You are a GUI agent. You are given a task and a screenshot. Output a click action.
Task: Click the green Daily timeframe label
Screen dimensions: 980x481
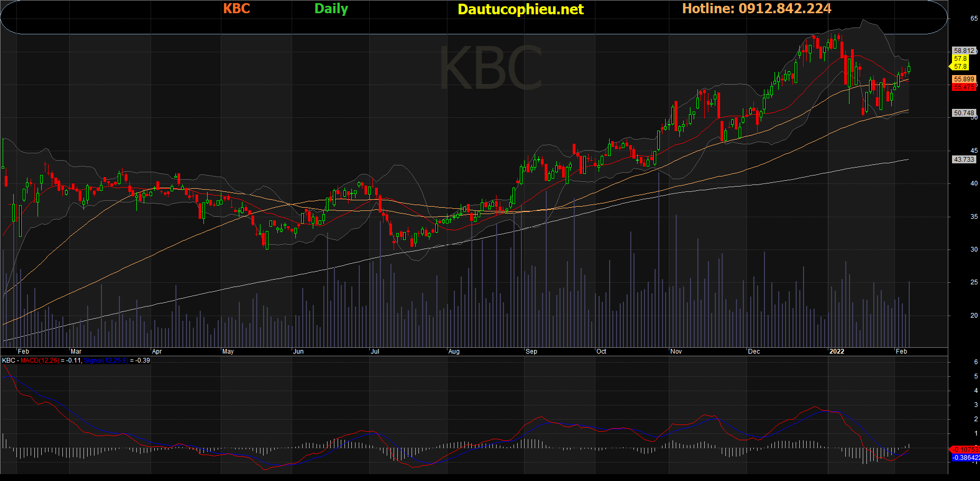(x=331, y=8)
